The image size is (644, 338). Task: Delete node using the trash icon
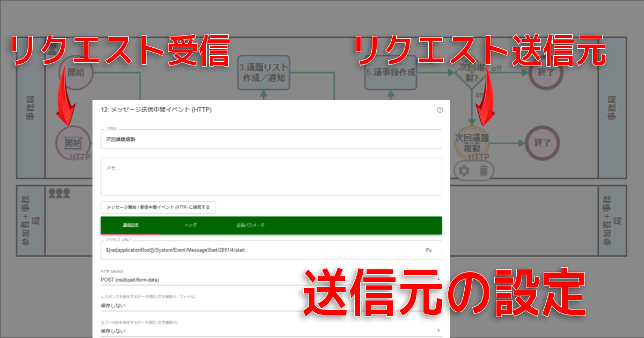(484, 171)
